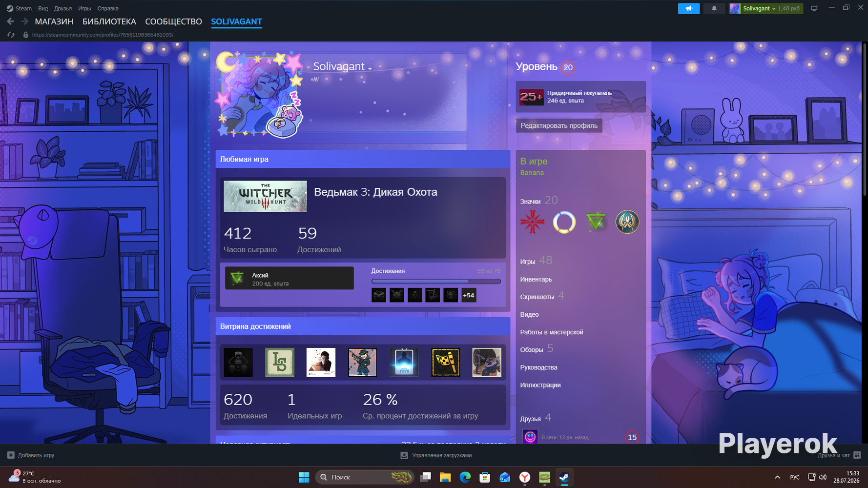Click the lock icon beside the URL

(26, 35)
